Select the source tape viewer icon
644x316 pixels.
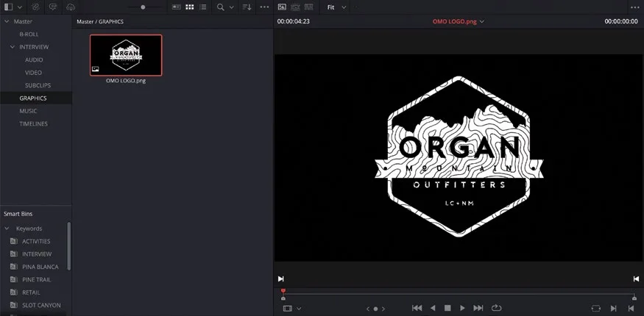(x=295, y=7)
